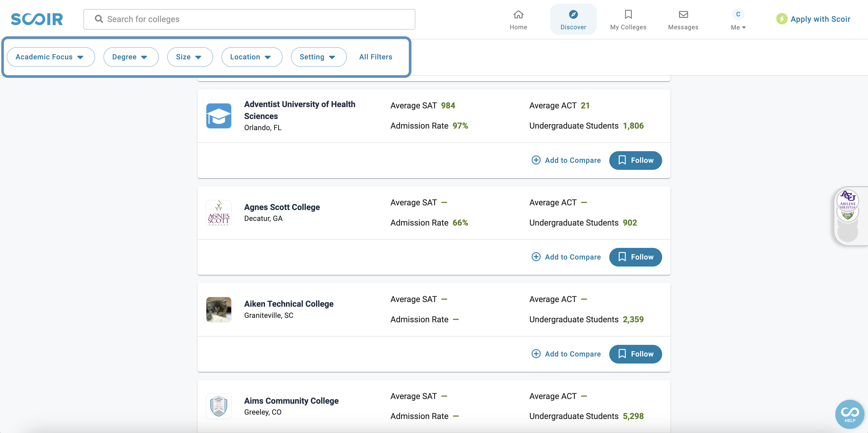Open Aims Community College page
Viewport: 868px width, 433px height.
point(291,401)
